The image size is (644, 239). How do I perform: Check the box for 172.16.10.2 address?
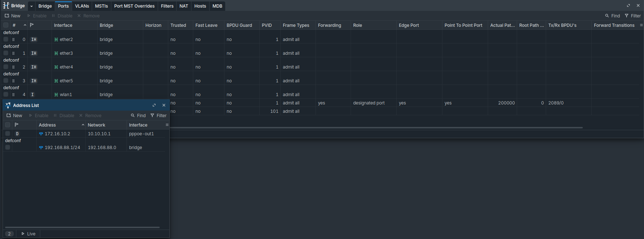[x=8, y=133]
